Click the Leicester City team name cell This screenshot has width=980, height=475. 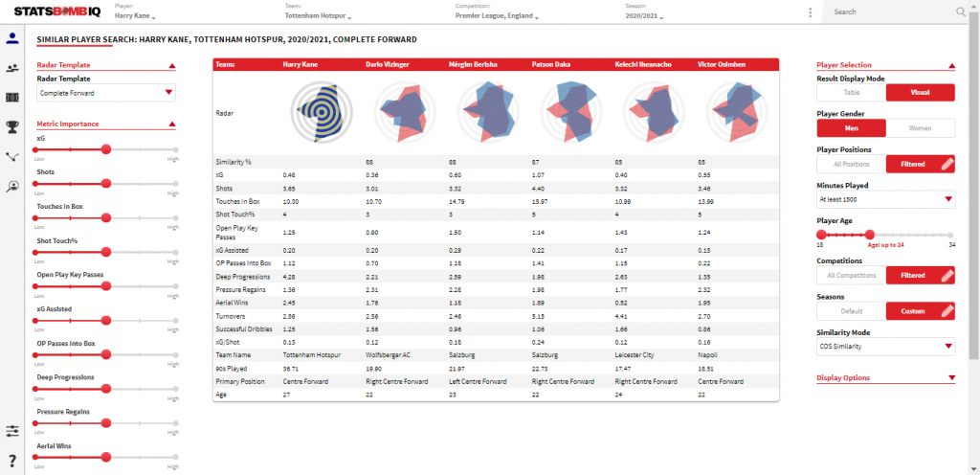coord(634,354)
